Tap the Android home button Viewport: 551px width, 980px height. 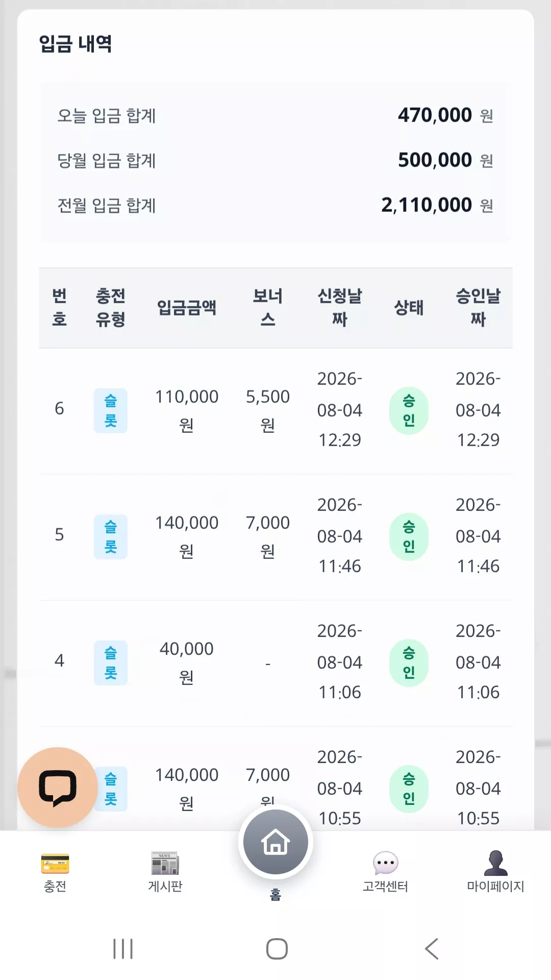[x=277, y=949]
